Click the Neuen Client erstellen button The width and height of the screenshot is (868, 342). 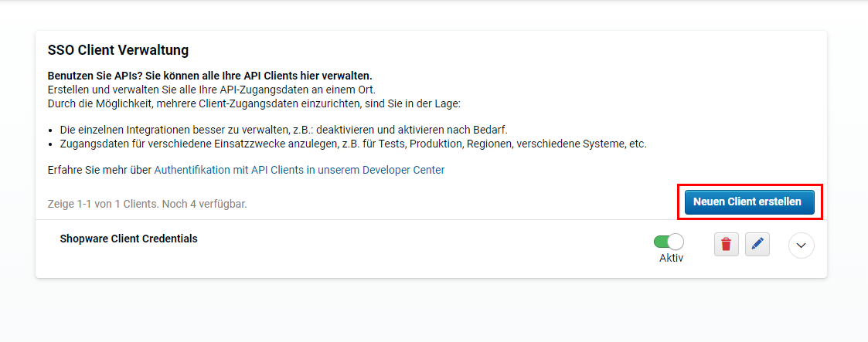750,202
